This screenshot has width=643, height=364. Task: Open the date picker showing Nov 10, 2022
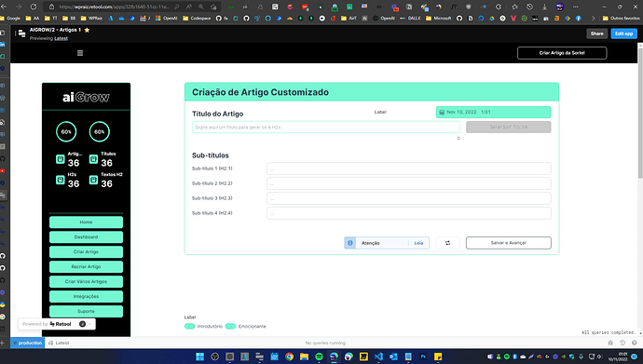[x=493, y=113]
